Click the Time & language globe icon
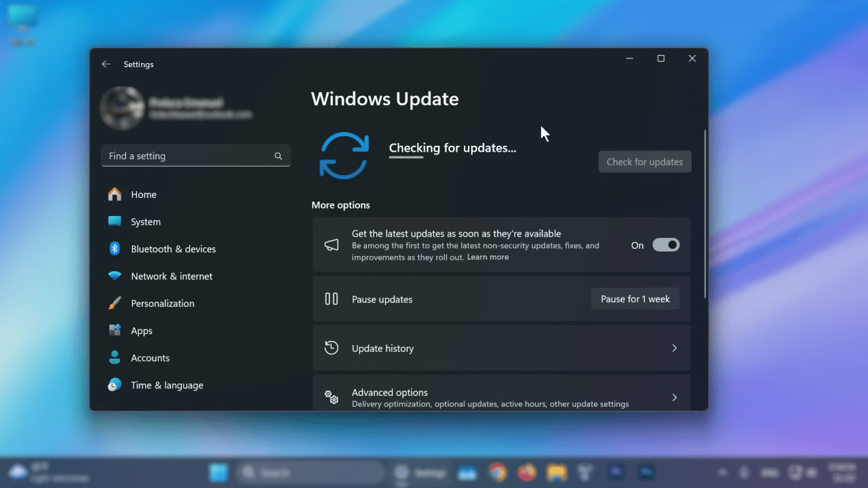This screenshot has height=488, width=868. (115, 385)
